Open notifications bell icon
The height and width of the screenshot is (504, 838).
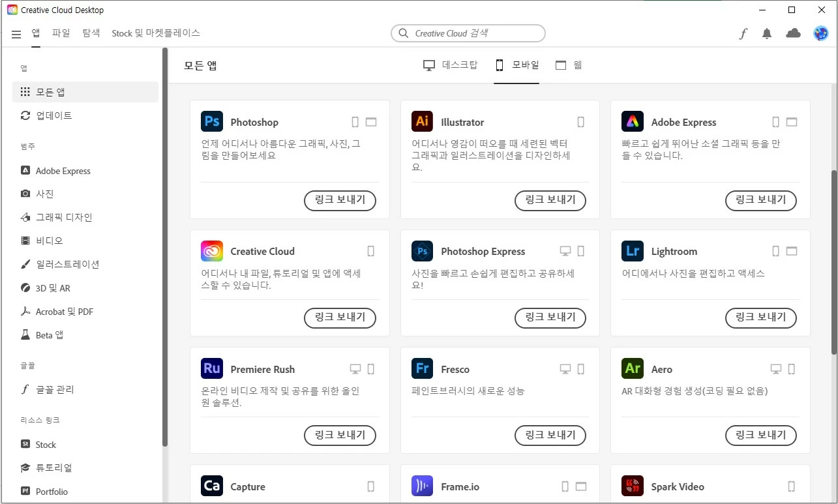767,34
